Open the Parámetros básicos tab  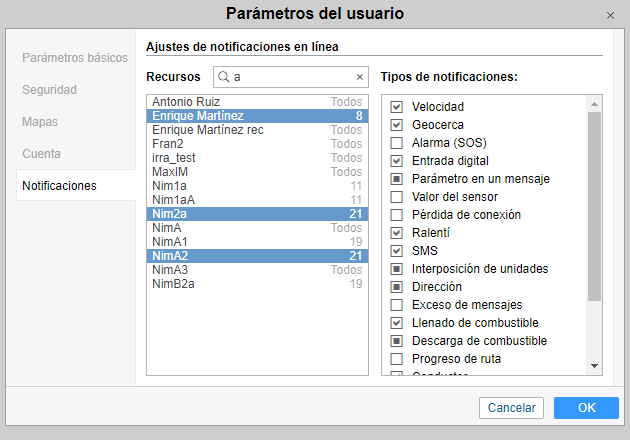[75, 57]
